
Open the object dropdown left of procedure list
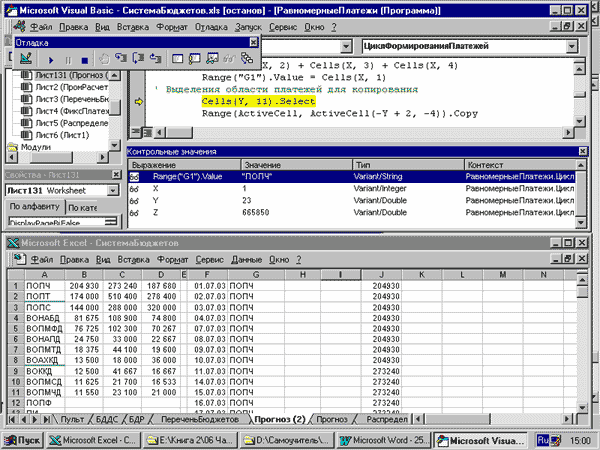point(346,46)
